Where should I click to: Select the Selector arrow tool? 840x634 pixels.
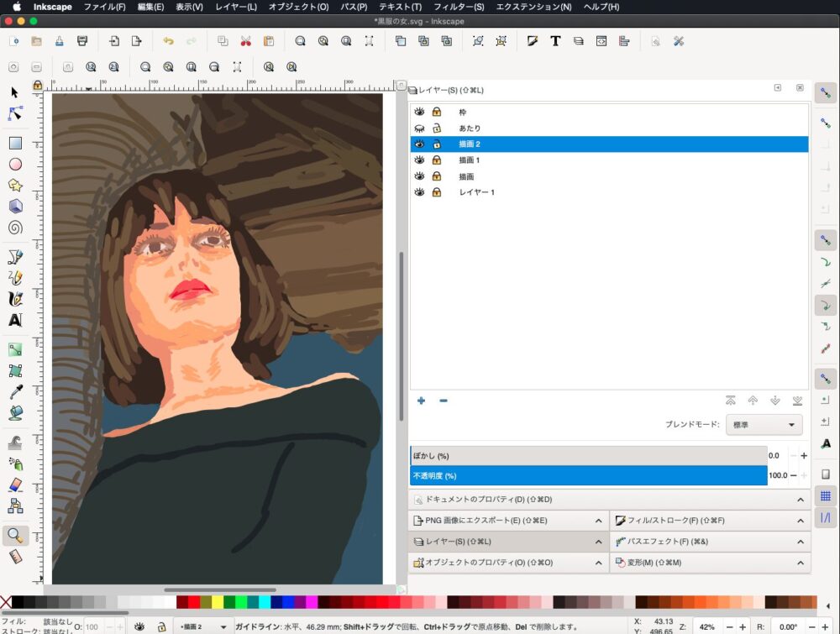pyautogui.click(x=14, y=92)
